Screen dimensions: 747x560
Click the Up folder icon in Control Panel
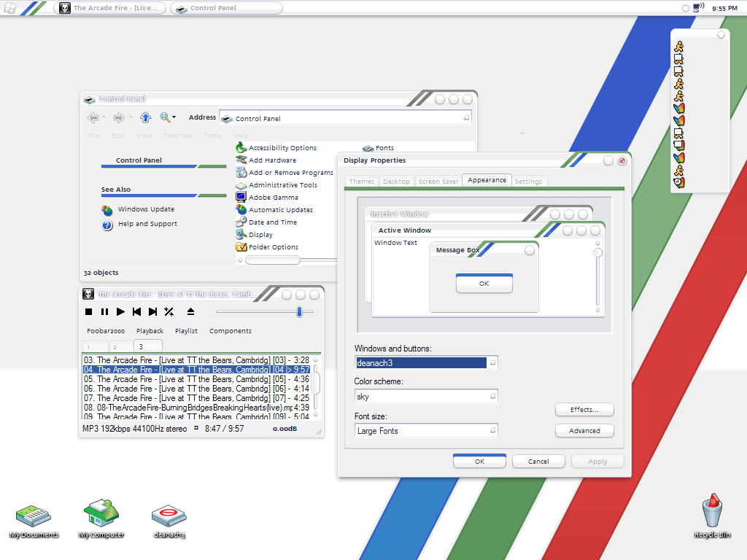pyautogui.click(x=145, y=117)
